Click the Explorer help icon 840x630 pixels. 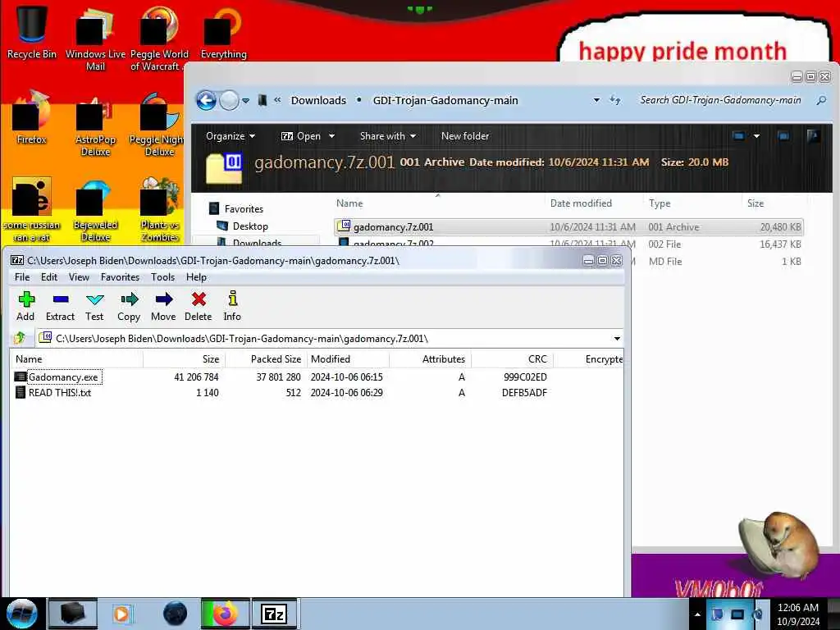click(813, 136)
